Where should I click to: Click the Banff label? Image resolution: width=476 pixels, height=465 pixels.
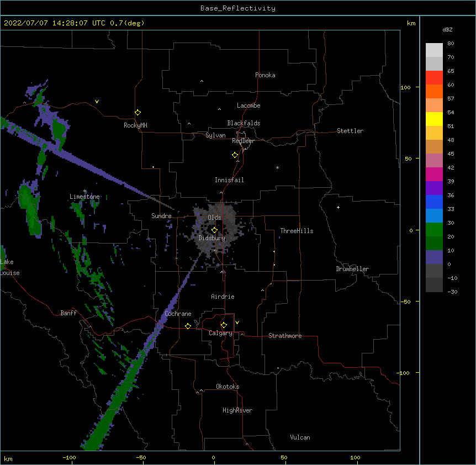coord(68,313)
